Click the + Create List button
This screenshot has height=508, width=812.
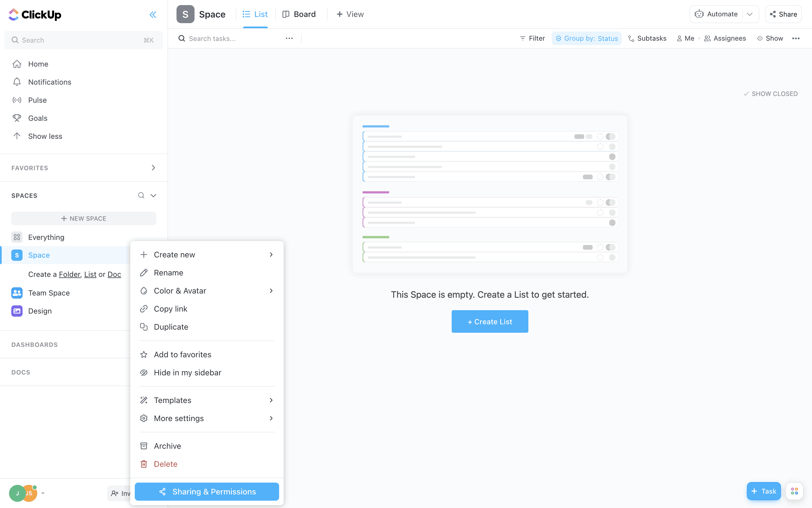(x=490, y=321)
